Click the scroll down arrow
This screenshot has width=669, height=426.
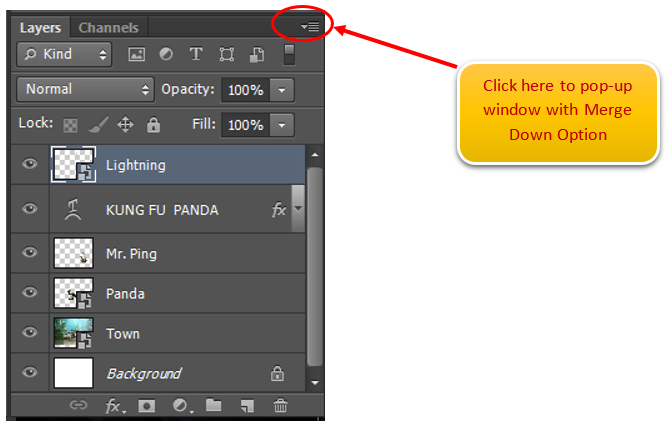click(x=315, y=382)
